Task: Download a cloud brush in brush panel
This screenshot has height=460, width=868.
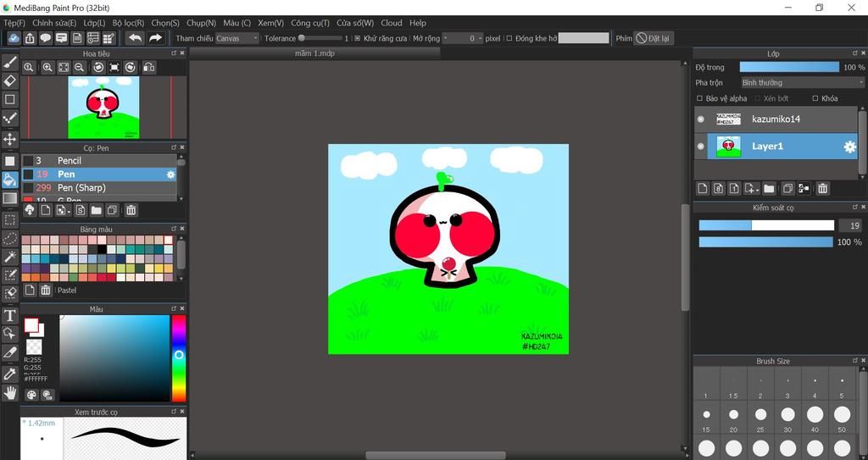Action: (x=30, y=210)
